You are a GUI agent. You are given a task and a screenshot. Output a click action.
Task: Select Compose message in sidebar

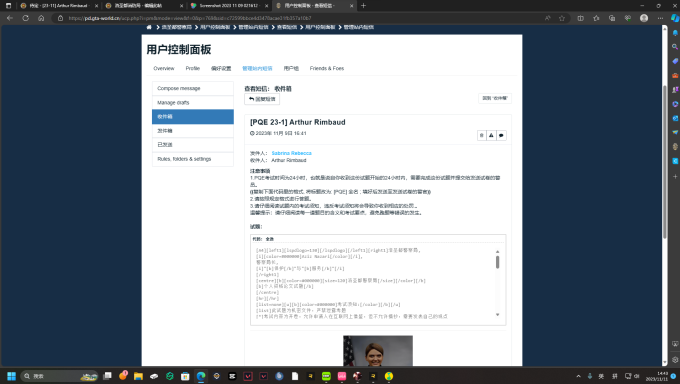pyautogui.click(x=193, y=88)
